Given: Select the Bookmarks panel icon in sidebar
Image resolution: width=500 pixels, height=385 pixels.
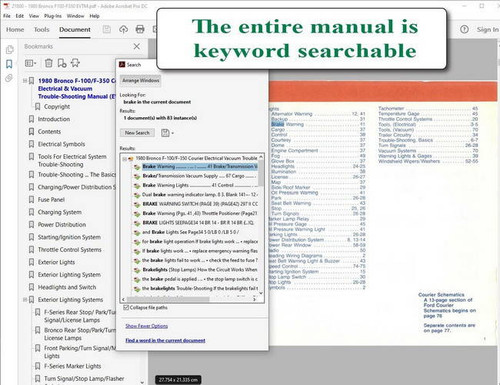Looking at the screenshot, I should [x=9, y=64].
